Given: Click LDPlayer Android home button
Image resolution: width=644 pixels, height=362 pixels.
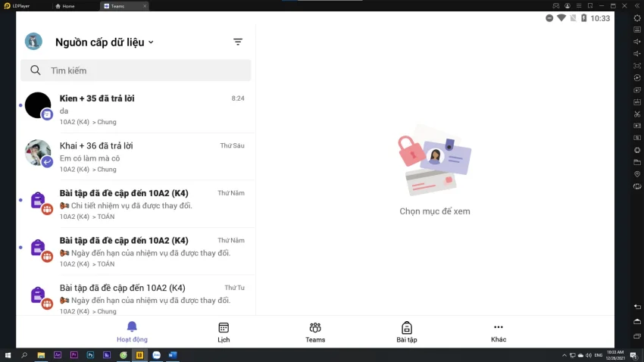Looking at the screenshot, I should tap(637, 321).
